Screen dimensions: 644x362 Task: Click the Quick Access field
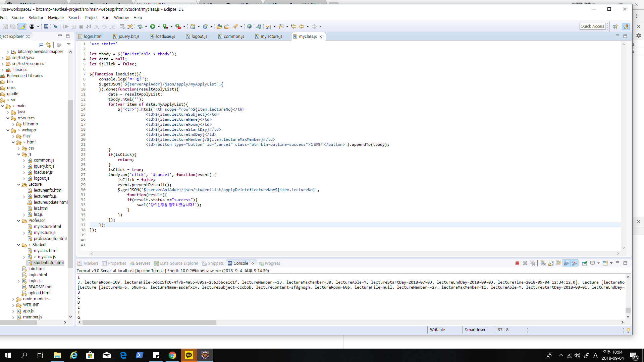tap(592, 26)
